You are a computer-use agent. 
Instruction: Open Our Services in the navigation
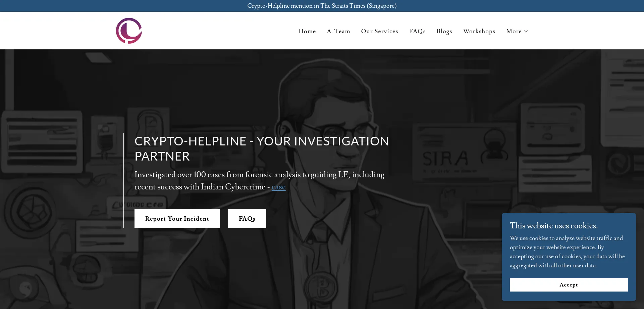379,31
